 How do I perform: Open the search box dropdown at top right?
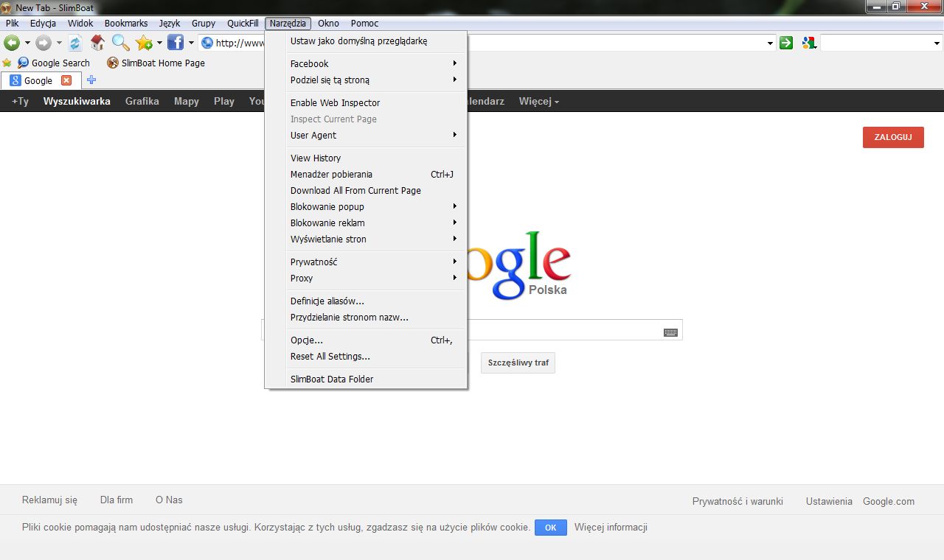pos(937,43)
